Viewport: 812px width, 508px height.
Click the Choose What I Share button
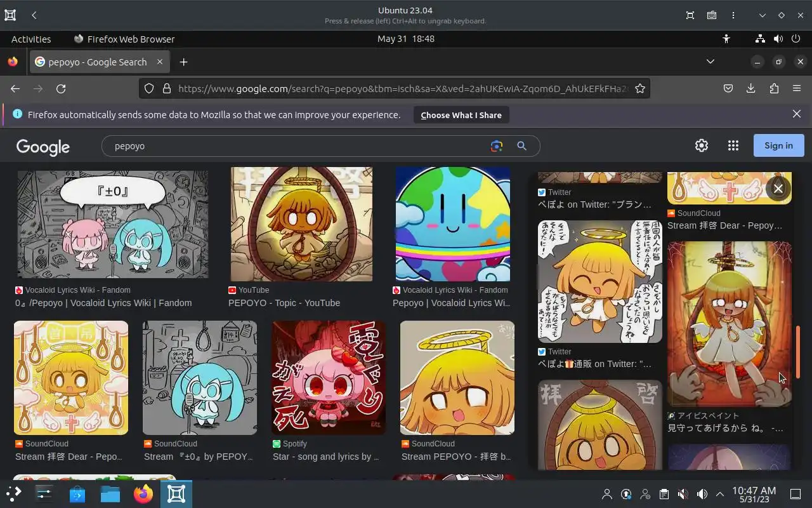tap(461, 115)
